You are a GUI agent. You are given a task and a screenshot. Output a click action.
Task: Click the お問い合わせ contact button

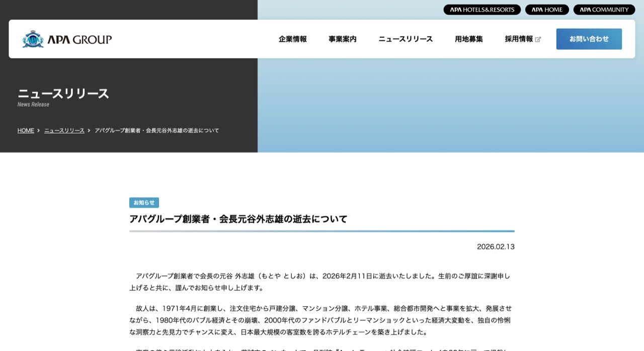coord(589,39)
